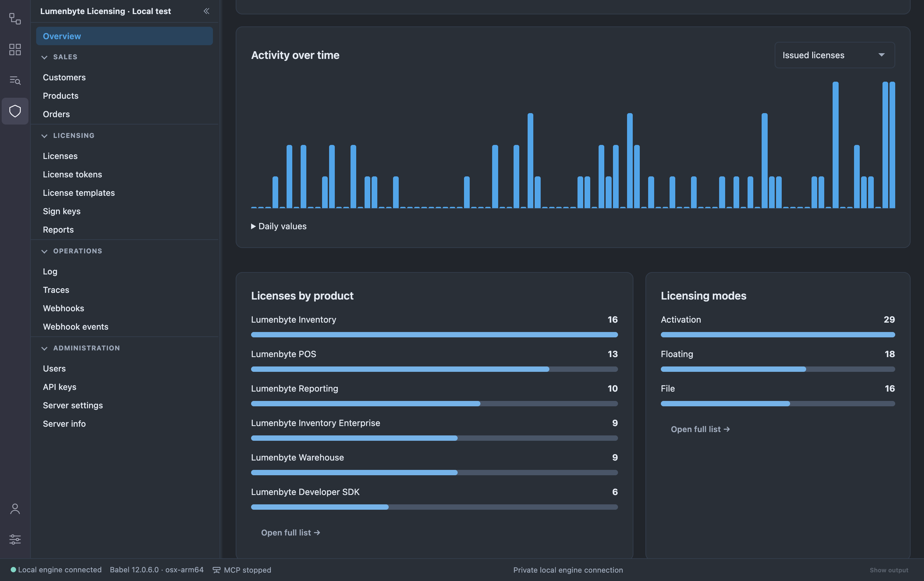Select Overview in sidebar

124,36
